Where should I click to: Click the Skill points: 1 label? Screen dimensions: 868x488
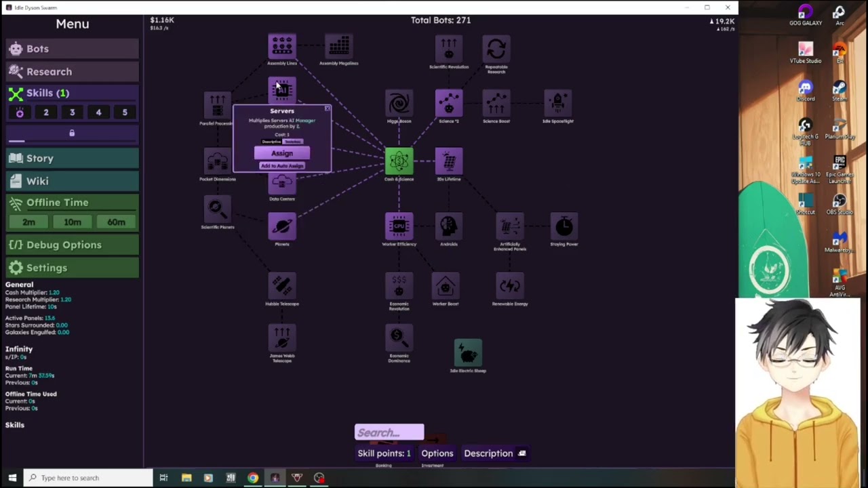pos(384,453)
